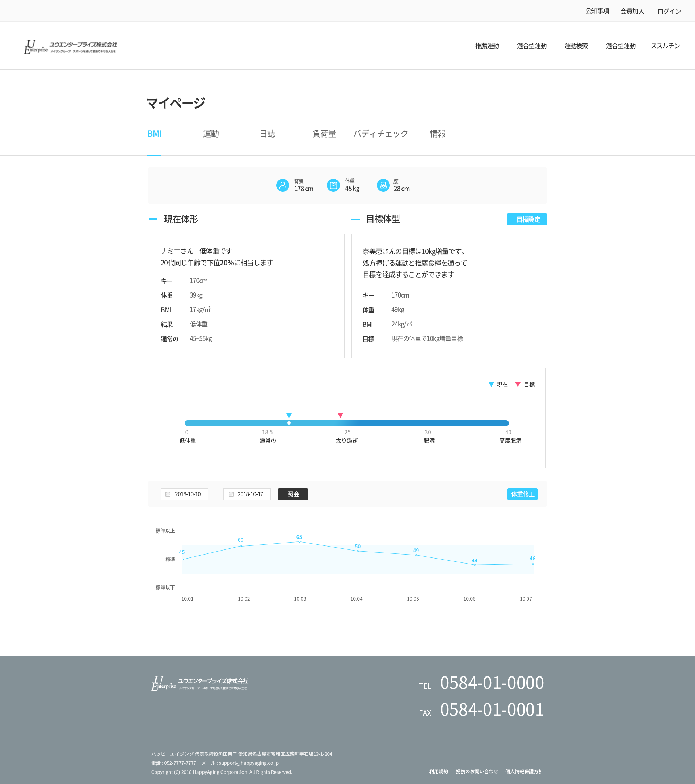Click the calendar icon in the 2018-10-17 field
This screenshot has height=784, width=695.
pyautogui.click(x=231, y=494)
